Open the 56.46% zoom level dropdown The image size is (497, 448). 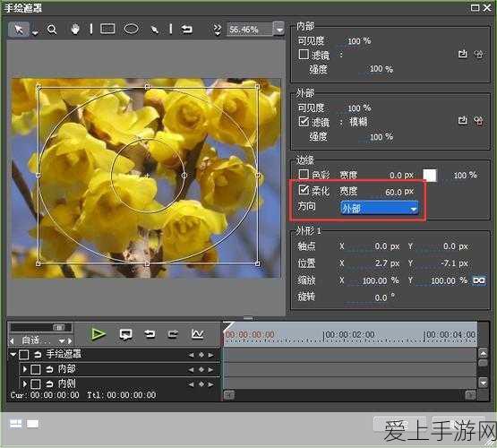(x=278, y=30)
